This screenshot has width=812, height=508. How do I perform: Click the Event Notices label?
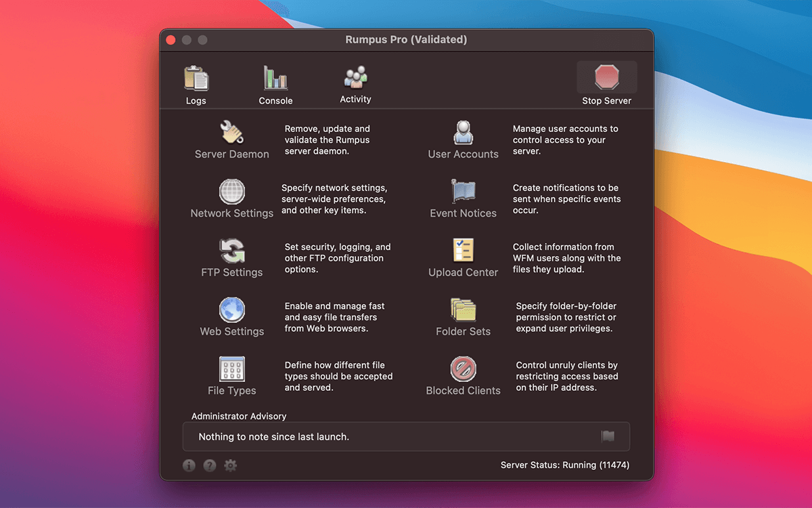464,213
